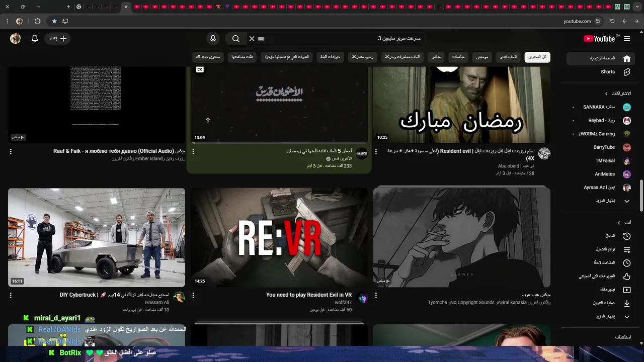
Task: Click the search magnifier button
Action: click(235, 39)
